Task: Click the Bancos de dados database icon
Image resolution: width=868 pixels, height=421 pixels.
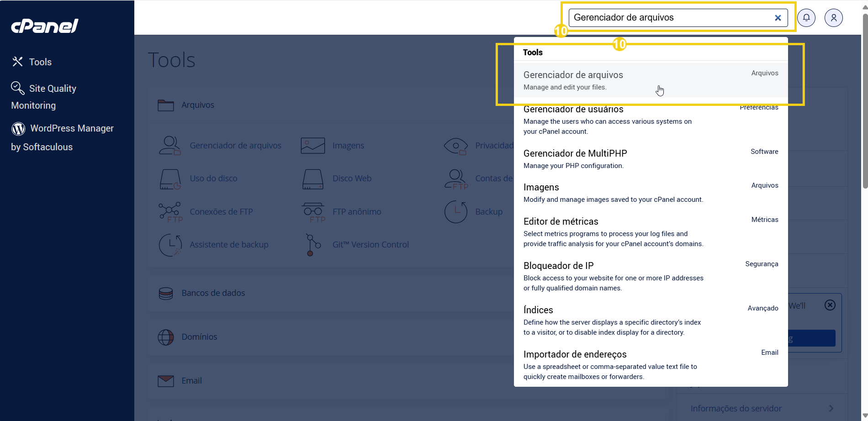Action: tap(166, 293)
